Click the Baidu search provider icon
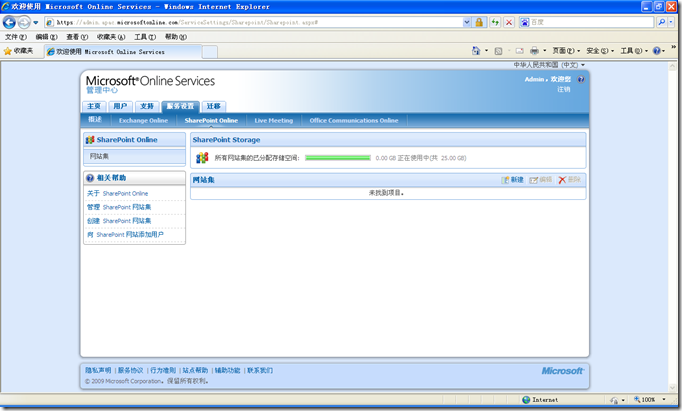This screenshot has width=682, height=411. coord(525,22)
